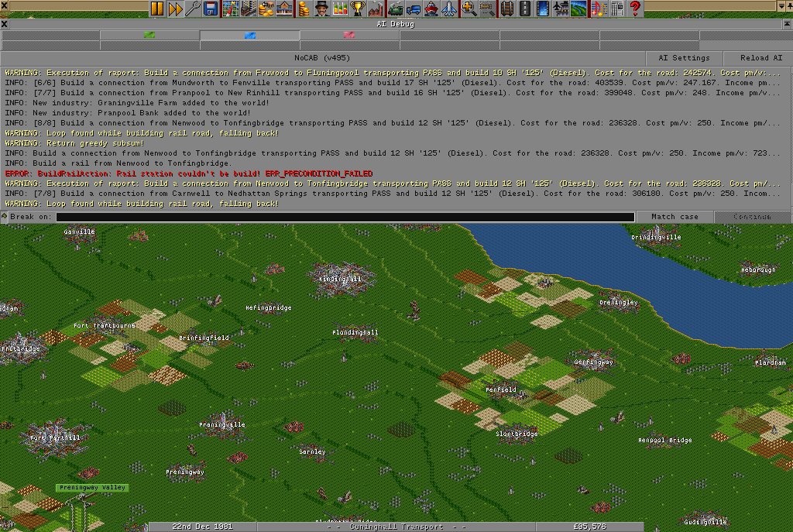Click 'Build a rail from Nenwood' log line
The image size is (793, 532).
pyautogui.click(x=118, y=163)
